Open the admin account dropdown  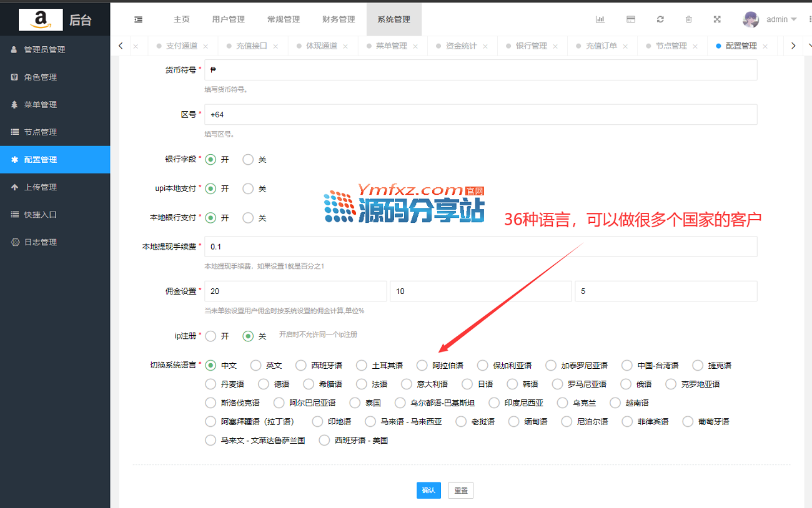point(781,19)
